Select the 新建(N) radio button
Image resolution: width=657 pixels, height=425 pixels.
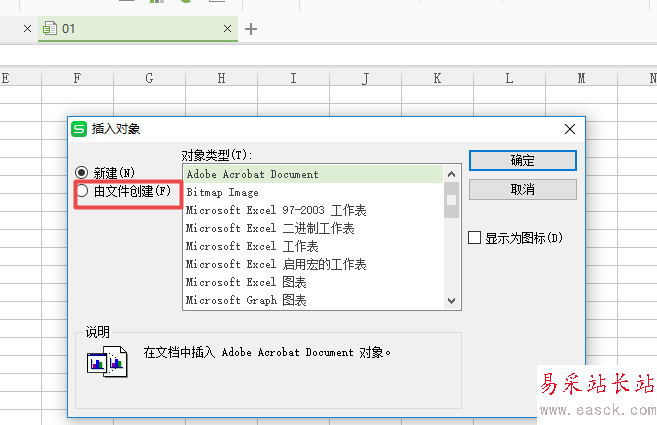coord(82,172)
